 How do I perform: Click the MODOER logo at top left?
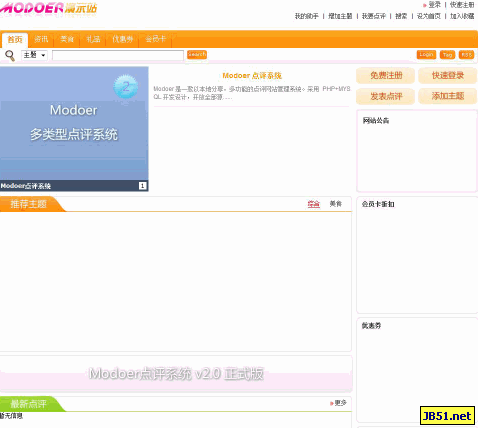click(x=48, y=8)
